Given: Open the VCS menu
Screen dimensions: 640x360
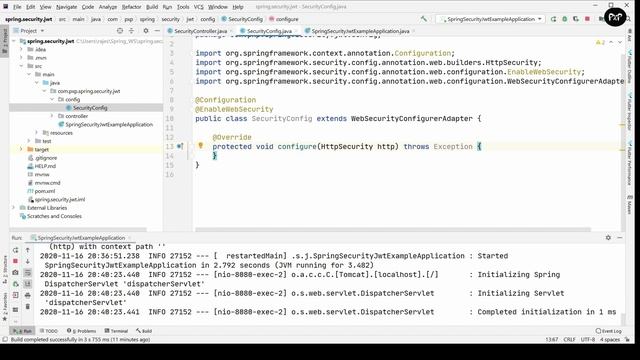Looking at the screenshot, I should [199, 7].
